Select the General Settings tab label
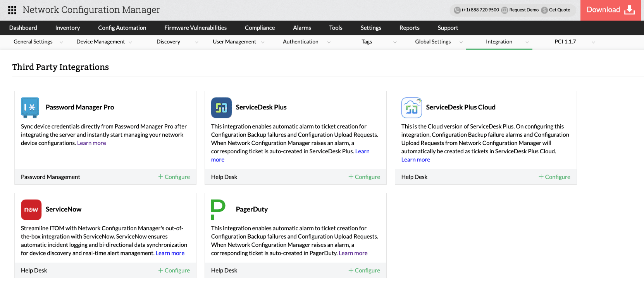The width and height of the screenshot is (644, 288). [33, 42]
